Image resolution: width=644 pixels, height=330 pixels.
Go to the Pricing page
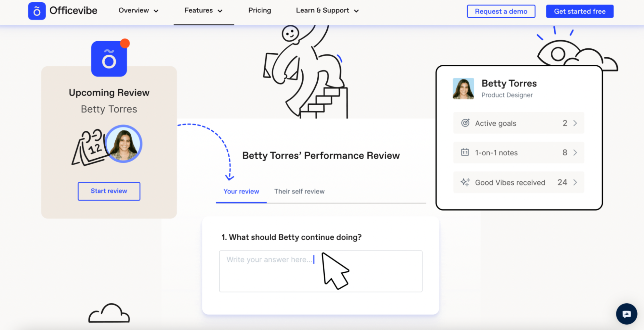(x=260, y=11)
